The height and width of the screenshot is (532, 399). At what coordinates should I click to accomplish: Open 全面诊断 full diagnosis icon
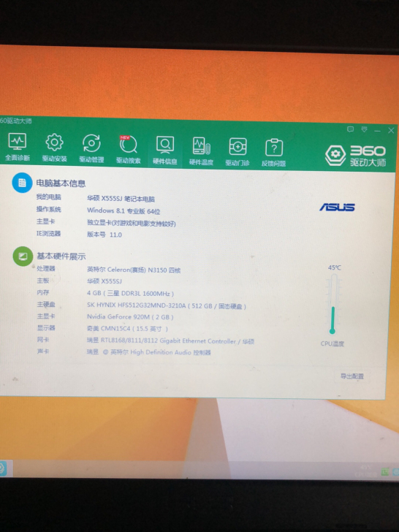pyautogui.click(x=18, y=147)
